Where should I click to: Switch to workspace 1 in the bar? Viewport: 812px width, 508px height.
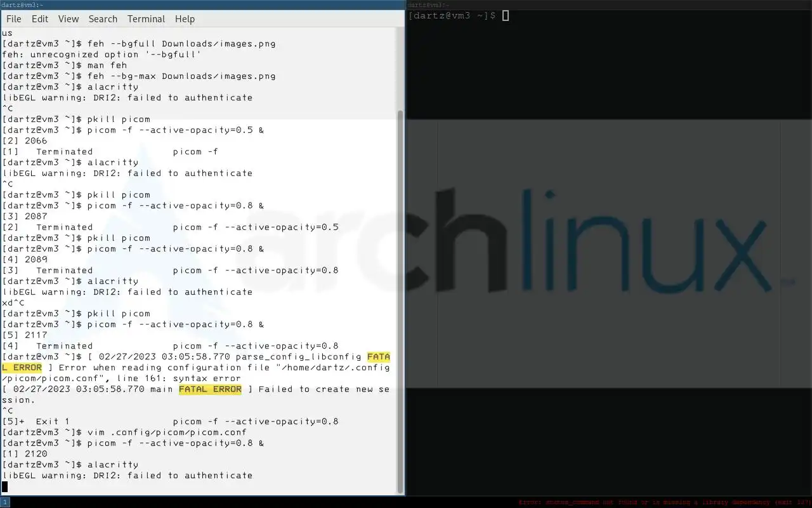[x=5, y=502]
